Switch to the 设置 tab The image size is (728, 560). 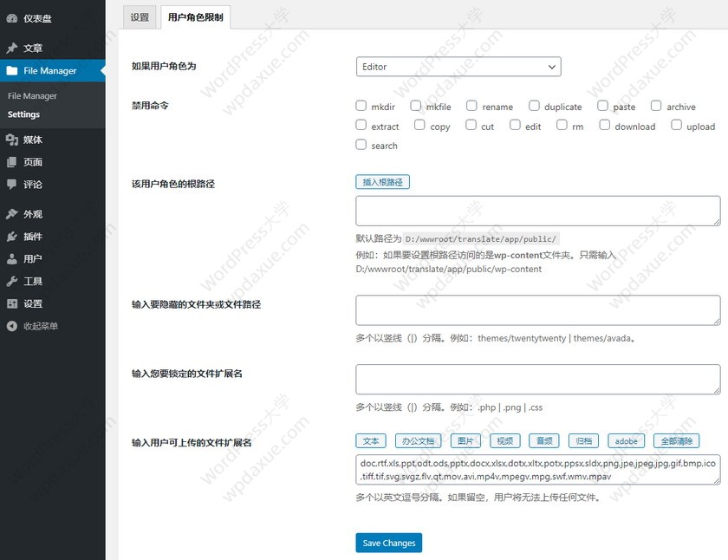point(140,17)
